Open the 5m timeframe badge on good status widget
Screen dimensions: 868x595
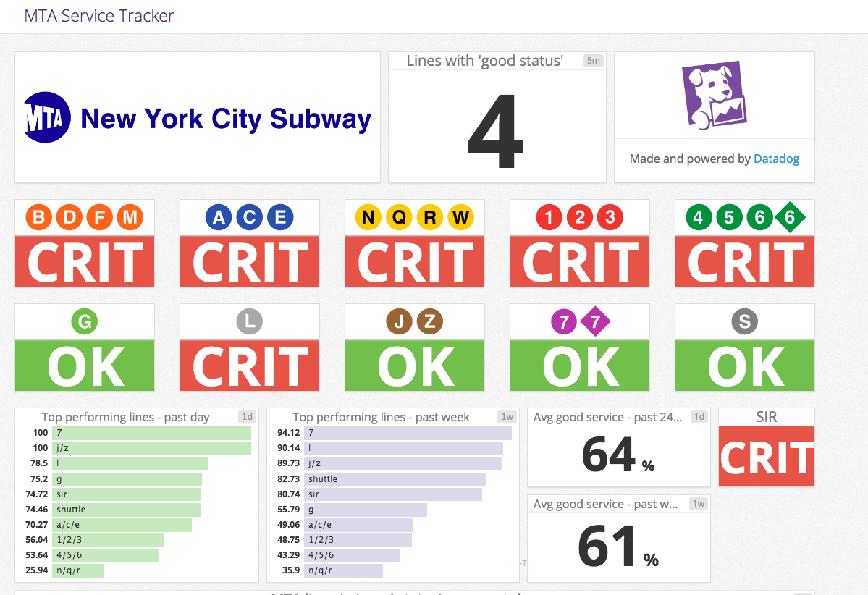coord(593,61)
